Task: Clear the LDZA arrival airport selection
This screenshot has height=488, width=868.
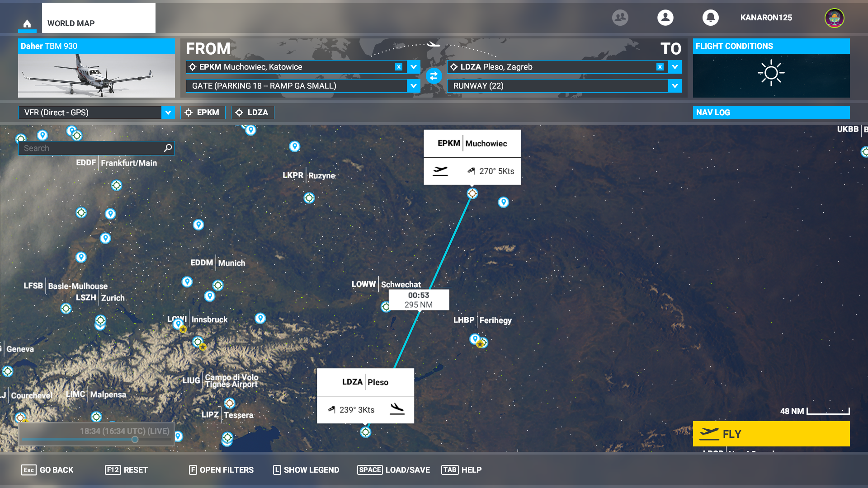Action: pos(660,67)
